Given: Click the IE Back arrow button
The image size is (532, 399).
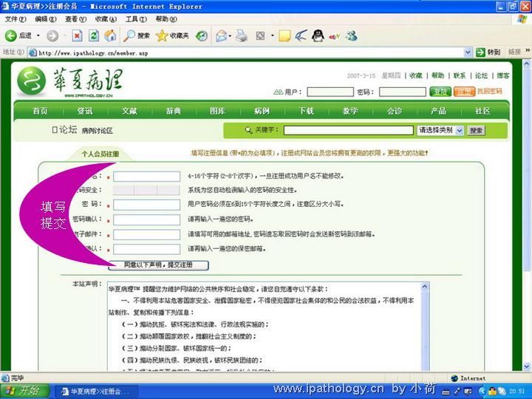Looking at the screenshot, I should [11, 35].
